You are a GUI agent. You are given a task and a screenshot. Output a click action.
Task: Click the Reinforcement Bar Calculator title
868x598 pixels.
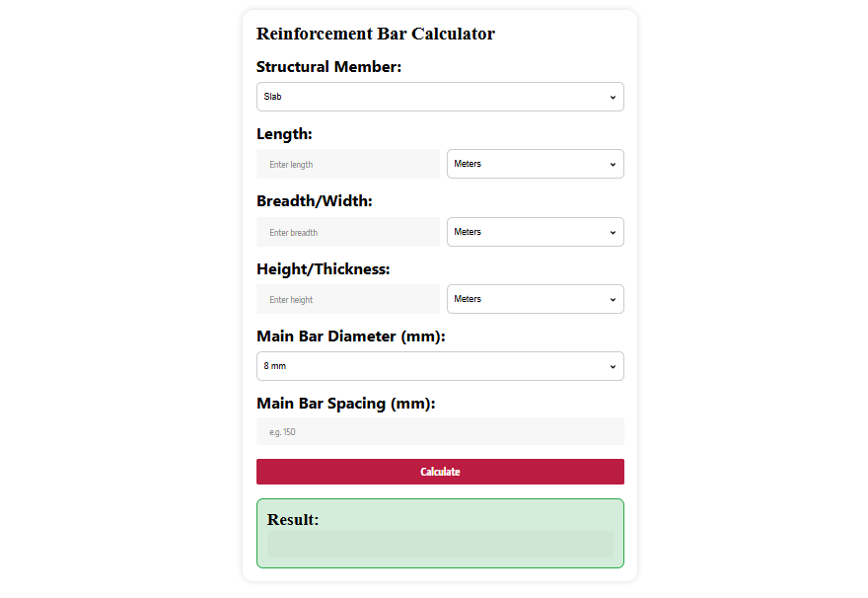(x=376, y=34)
